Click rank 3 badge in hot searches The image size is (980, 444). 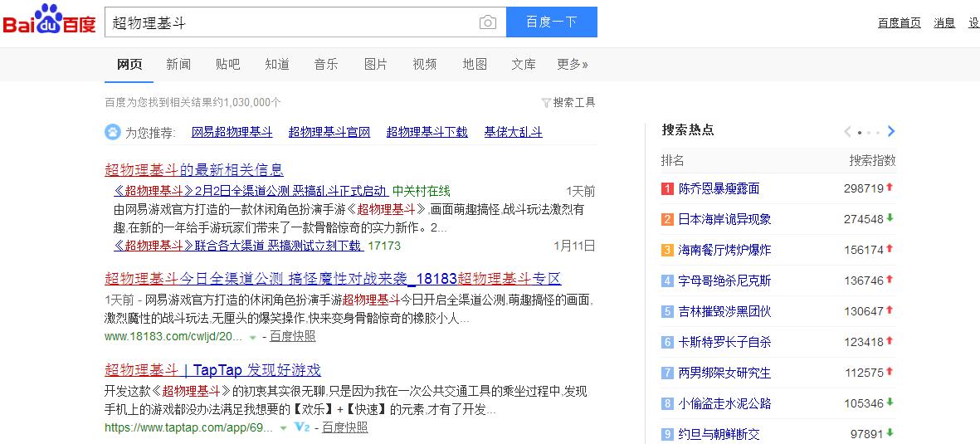point(667,250)
